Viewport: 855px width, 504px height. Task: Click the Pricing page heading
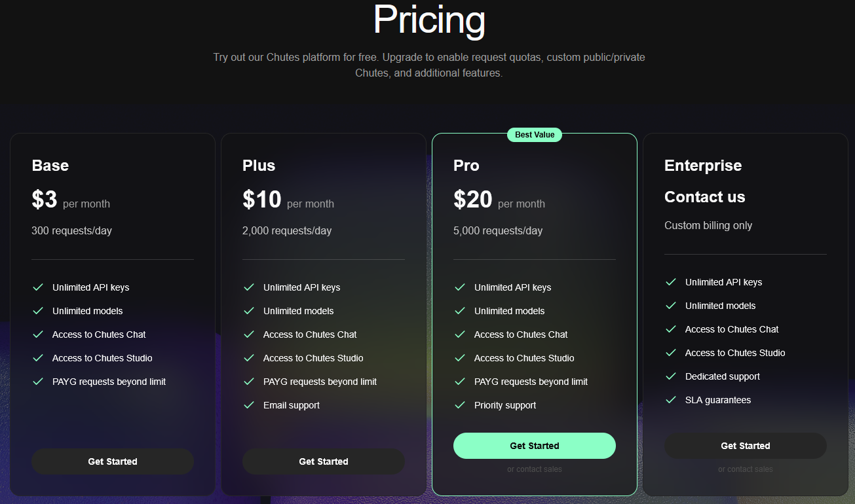[x=429, y=20]
